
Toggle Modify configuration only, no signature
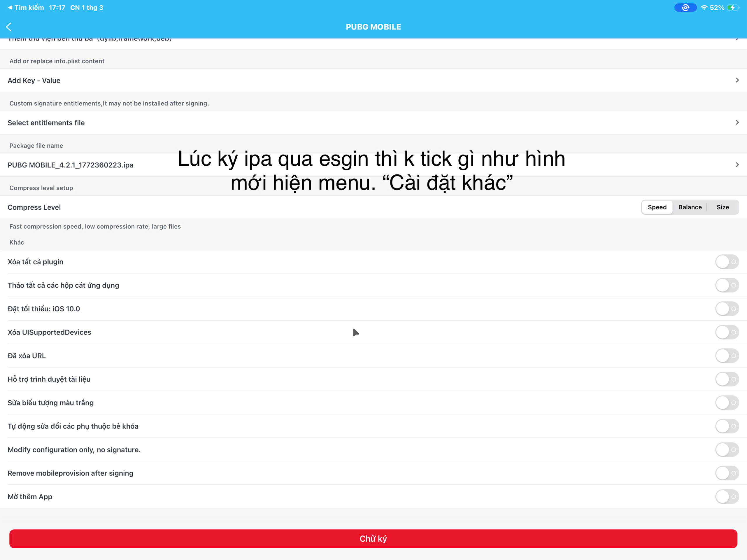click(727, 449)
